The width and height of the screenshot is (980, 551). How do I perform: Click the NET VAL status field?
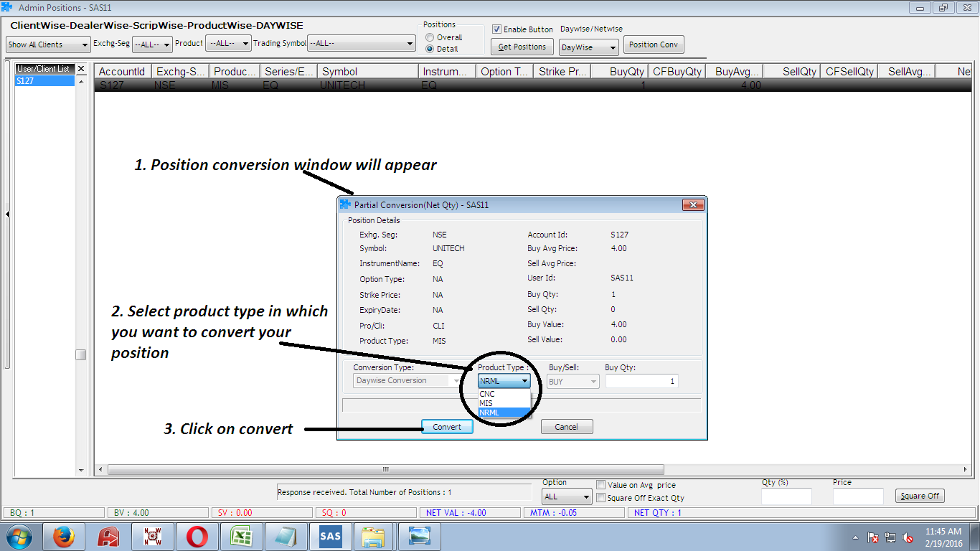[471, 513]
